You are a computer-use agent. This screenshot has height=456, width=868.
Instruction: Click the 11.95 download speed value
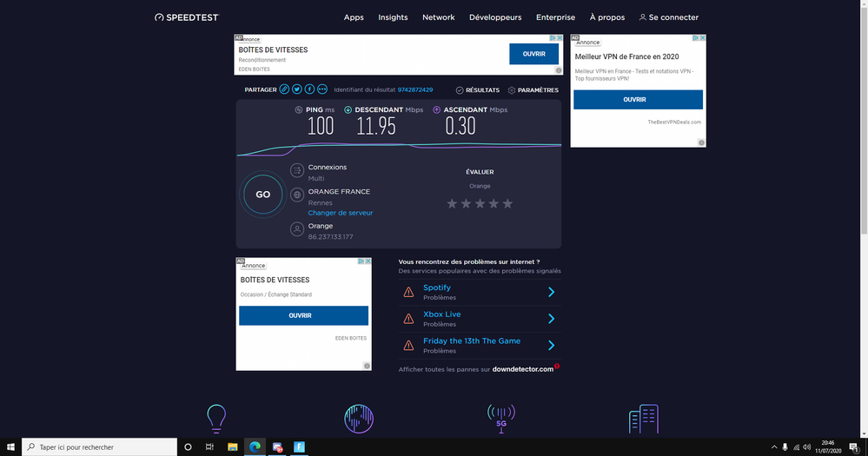point(376,126)
